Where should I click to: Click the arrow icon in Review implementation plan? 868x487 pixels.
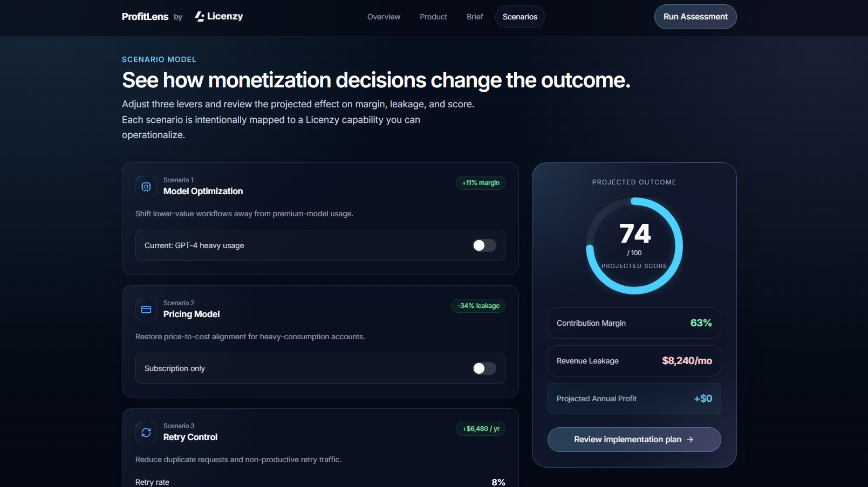tap(690, 440)
